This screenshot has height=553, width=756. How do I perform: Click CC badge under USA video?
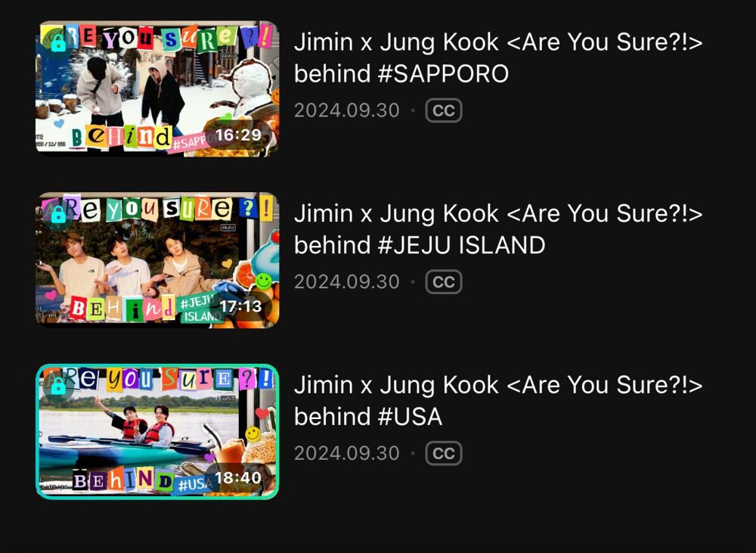pyautogui.click(x=444, y=453)
